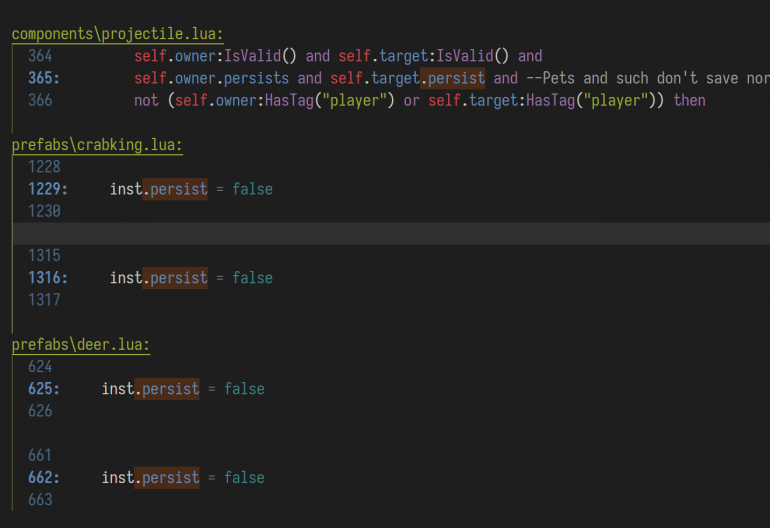Select highlighted .persist match on line 1229
Screen dimensions: 770x528
click(175, 189)
